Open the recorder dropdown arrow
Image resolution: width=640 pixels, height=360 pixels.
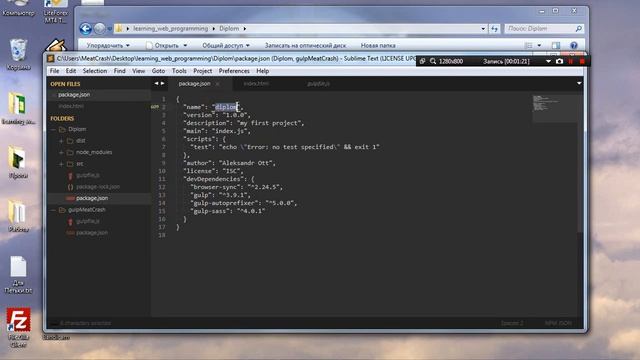[x=548, y=61]
